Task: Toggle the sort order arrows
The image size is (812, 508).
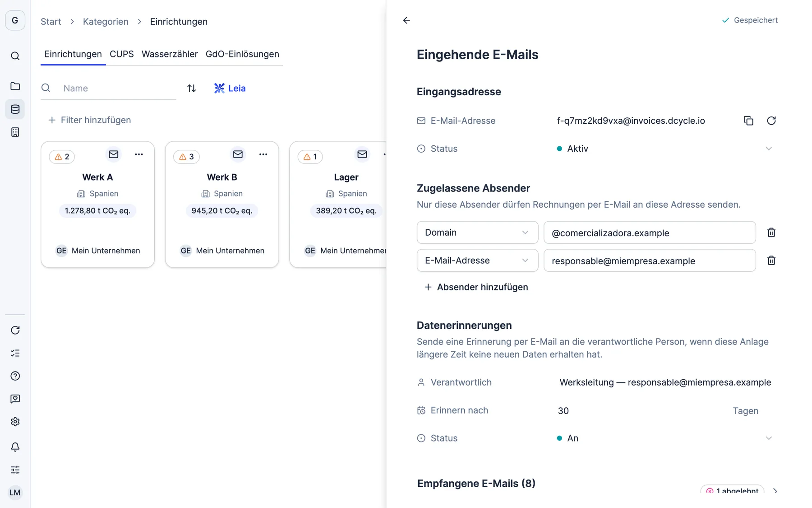Action: [x=192, y=88]
